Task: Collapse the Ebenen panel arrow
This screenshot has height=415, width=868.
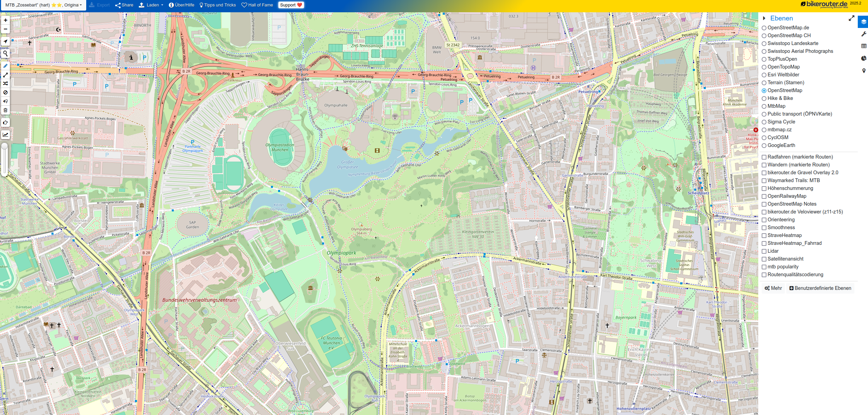Action: click(764, 18)
